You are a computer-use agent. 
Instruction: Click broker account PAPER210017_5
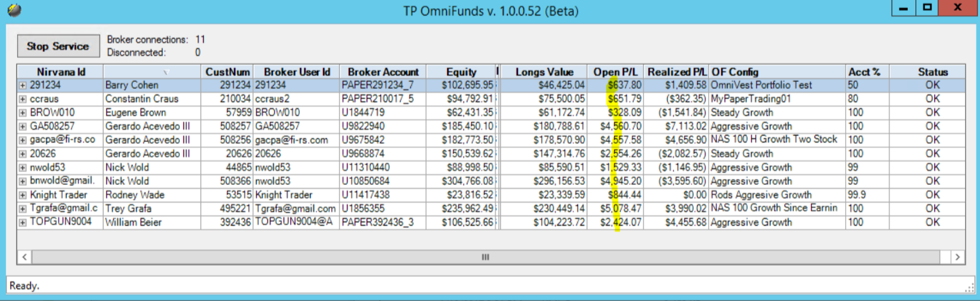383,99
